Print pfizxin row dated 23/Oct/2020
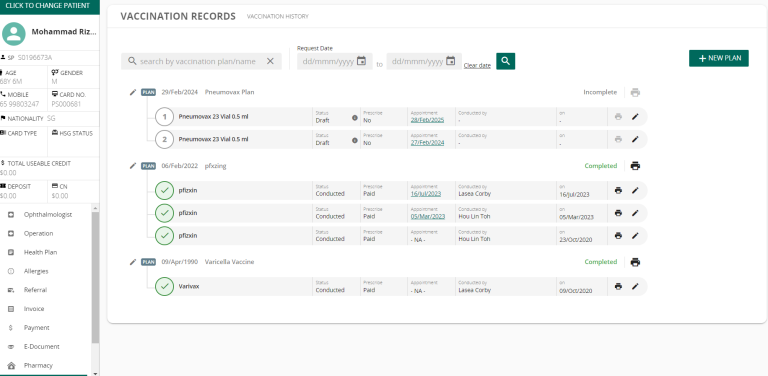The height and width of the screenshot is (376, 768). [x=618, y=235]
